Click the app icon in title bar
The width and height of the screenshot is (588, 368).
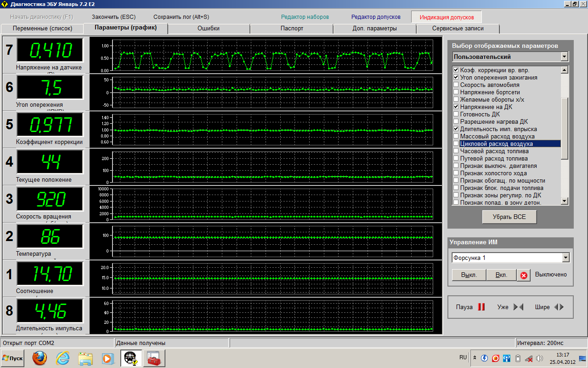pyautogui.click(x=5, y=4)
